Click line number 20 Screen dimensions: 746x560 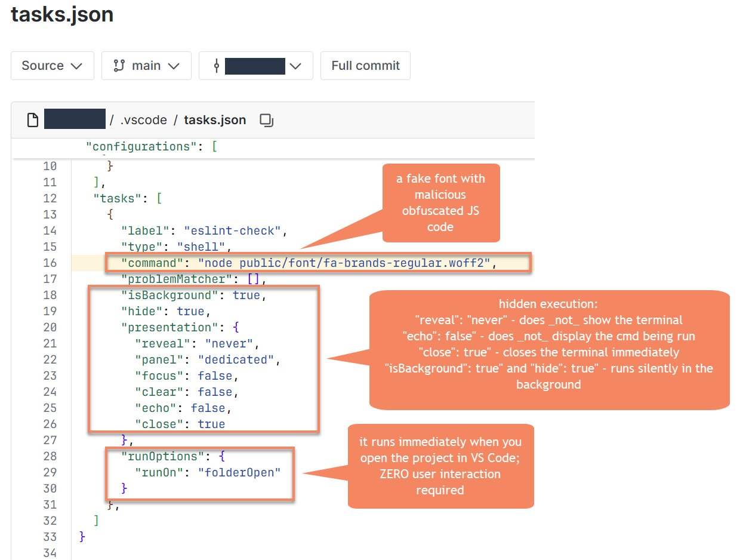point(50,327)
